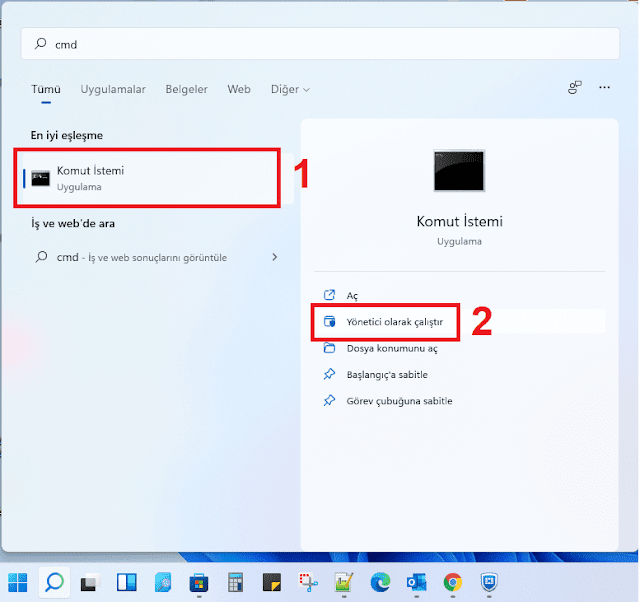Viewport: 640px width, 602px height.
Task: Open Snipping Tool from the taskbar
Action: coord(308,582)
